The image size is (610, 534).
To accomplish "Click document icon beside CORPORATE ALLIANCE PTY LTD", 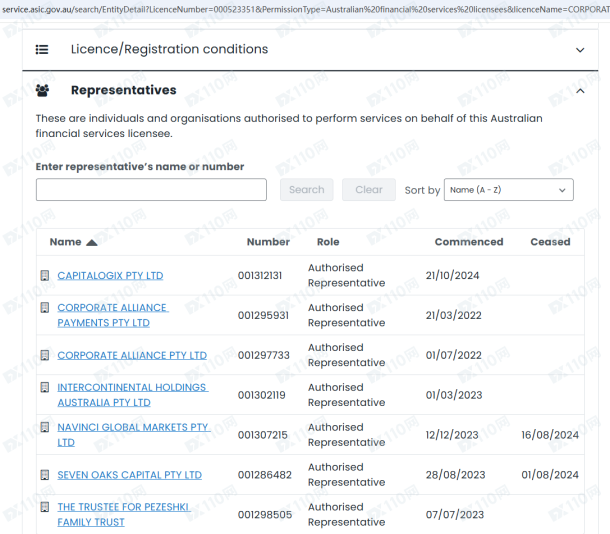I will (45, 355).
